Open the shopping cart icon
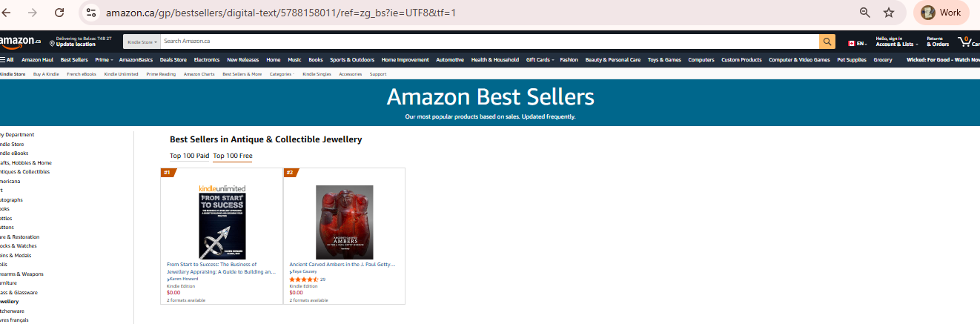 968,42
